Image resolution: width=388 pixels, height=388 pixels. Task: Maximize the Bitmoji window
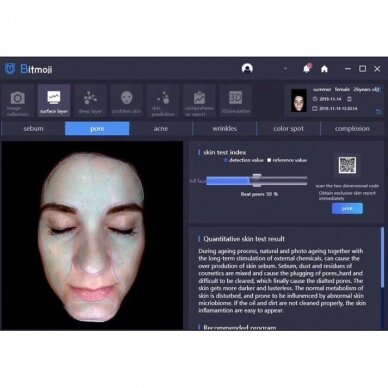362,69
